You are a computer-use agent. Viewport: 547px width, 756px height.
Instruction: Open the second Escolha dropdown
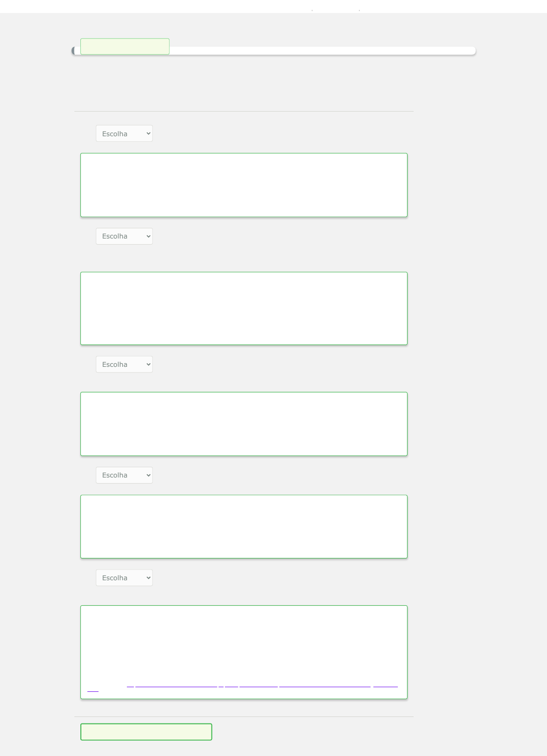coord(124,236)
